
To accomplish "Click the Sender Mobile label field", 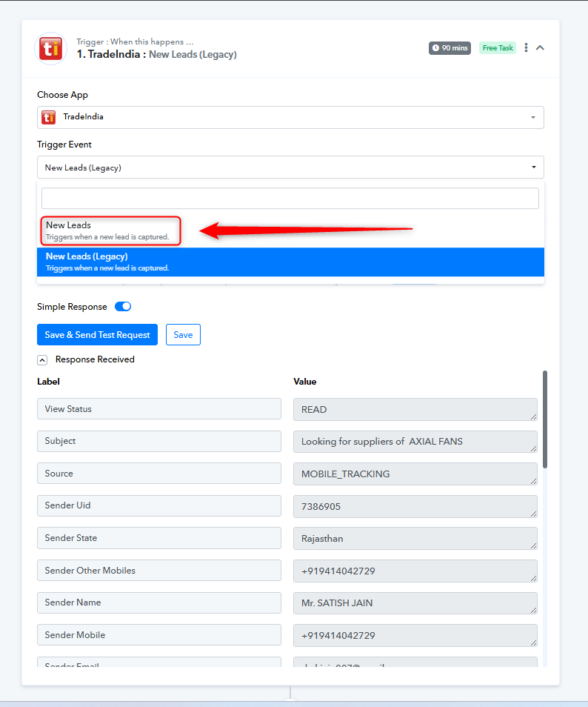I will pos(159,635).
